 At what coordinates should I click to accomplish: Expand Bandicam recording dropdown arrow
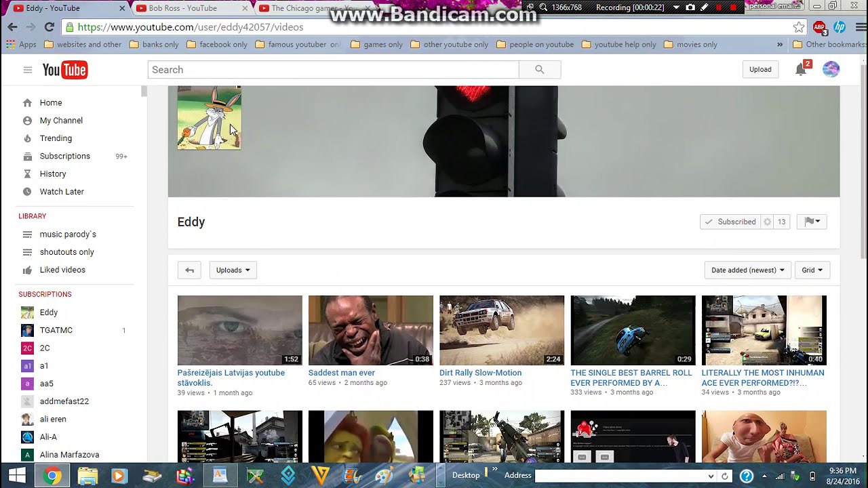tap(676, 7)
